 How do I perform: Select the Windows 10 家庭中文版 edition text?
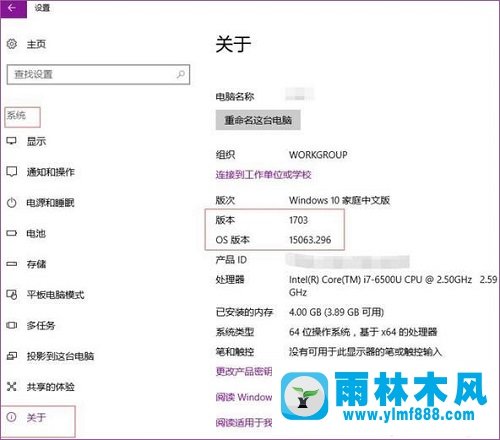(x=339, y=200)
